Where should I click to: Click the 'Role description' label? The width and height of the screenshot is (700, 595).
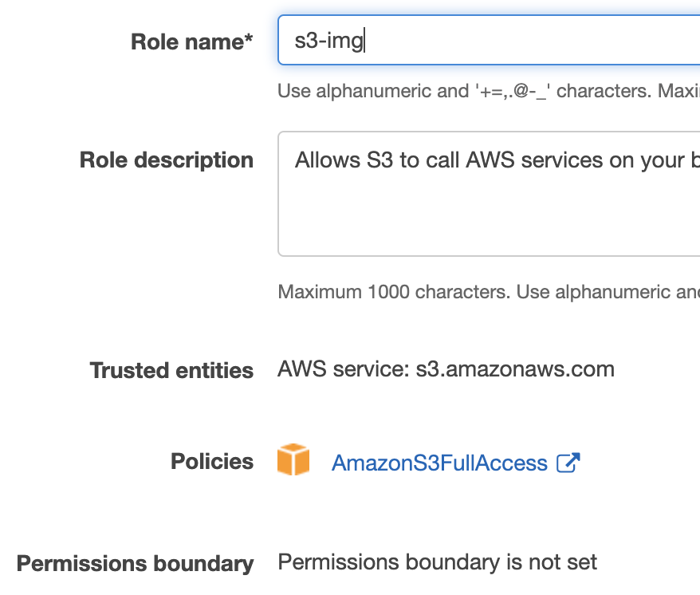166,160
